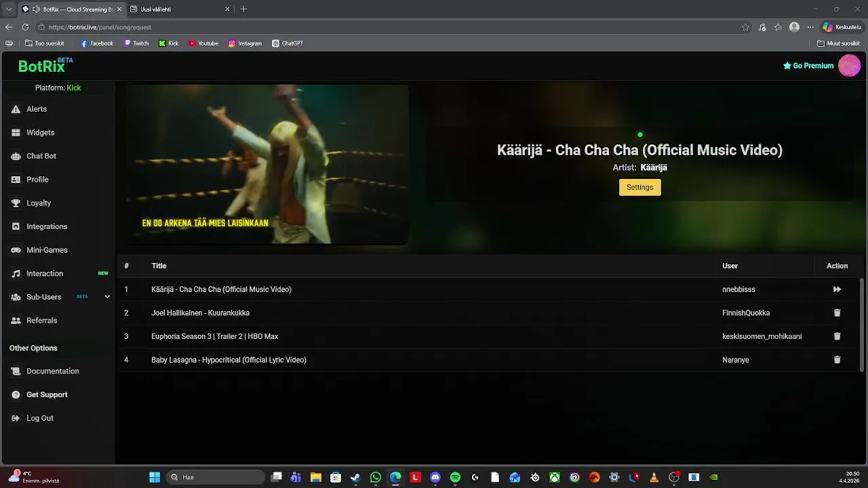Select the BotRix browser tab
Screen dimensions: 868x488
tap(71, 9)
